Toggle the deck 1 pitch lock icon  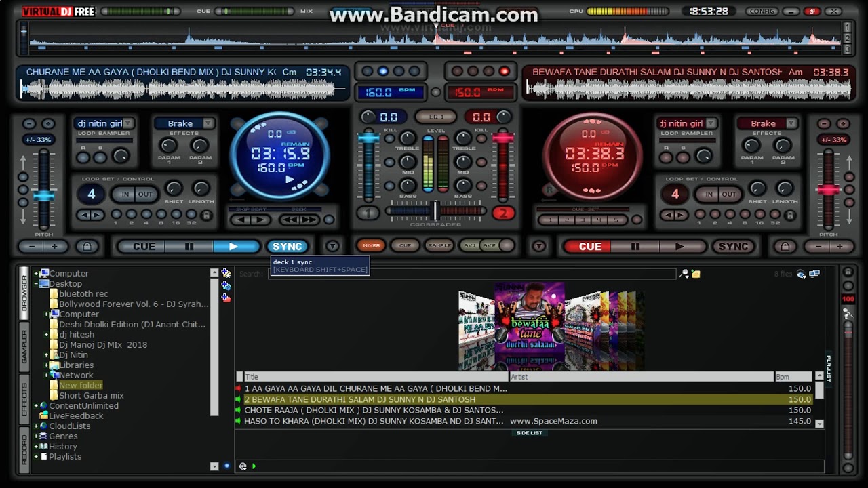pos(87,247)
